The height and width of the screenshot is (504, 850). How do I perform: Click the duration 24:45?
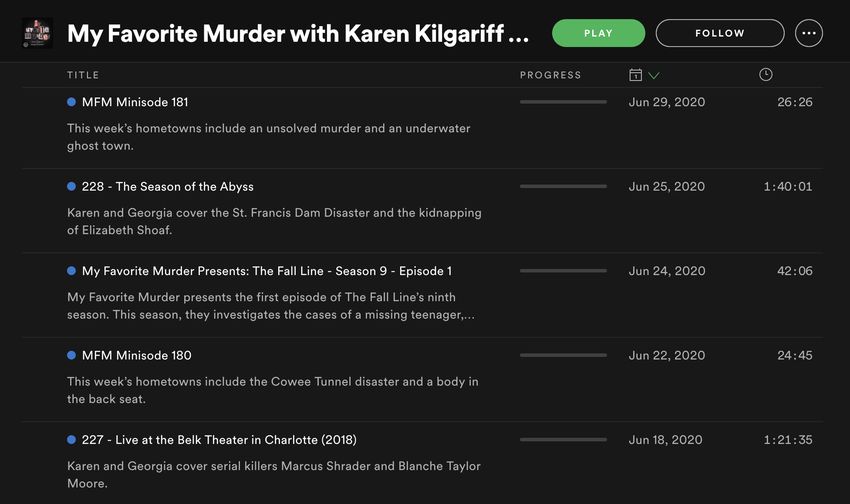tap(795, 356)
